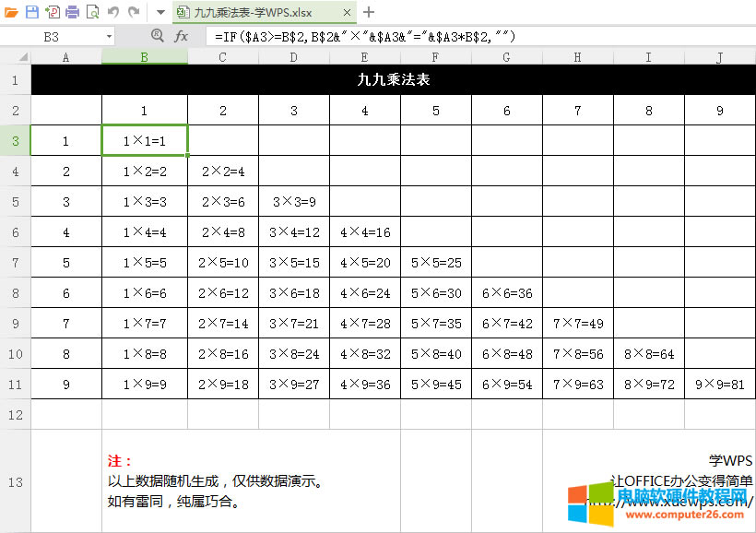Open Insert Function fx button

coord(182,36)
